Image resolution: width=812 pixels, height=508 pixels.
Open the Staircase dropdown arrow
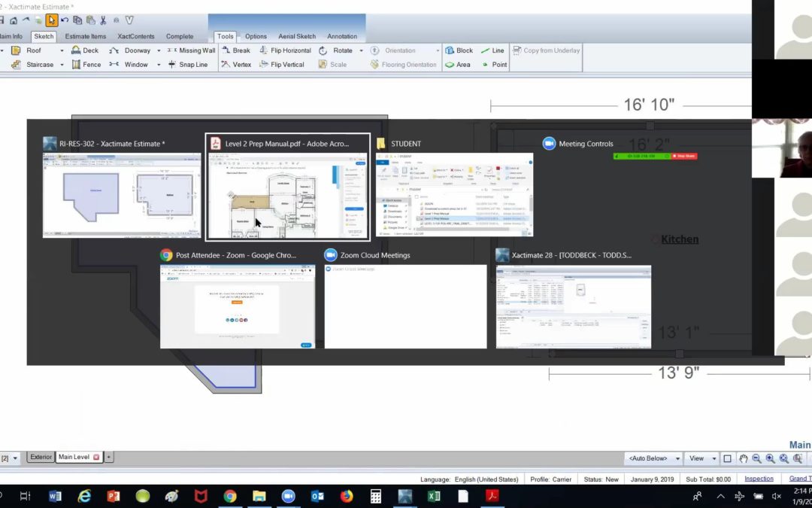coord(62,65)
